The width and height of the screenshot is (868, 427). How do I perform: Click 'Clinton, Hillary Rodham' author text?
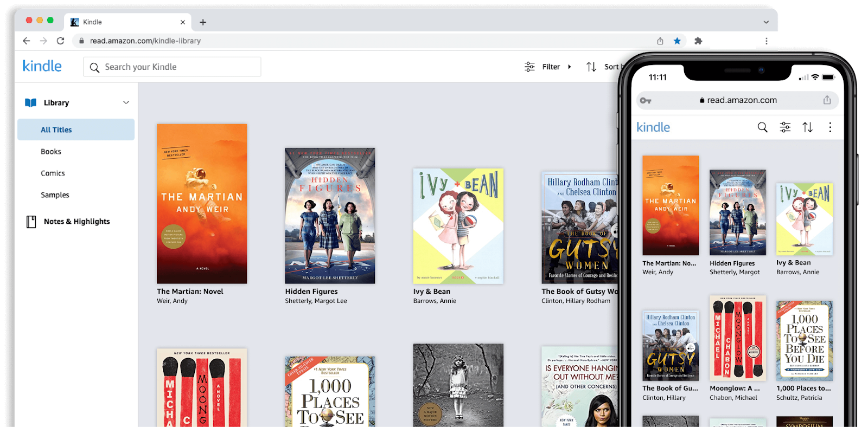coord(576,301)
